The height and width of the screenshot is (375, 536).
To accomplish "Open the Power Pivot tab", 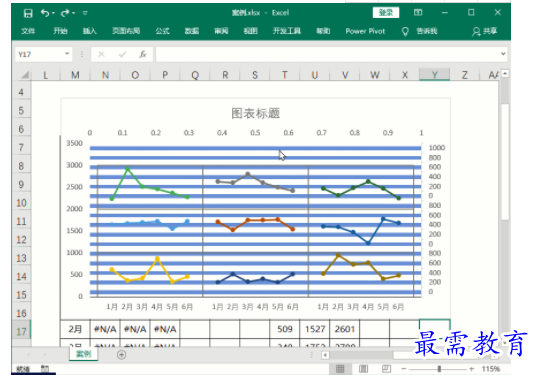I will click(365, 31).
